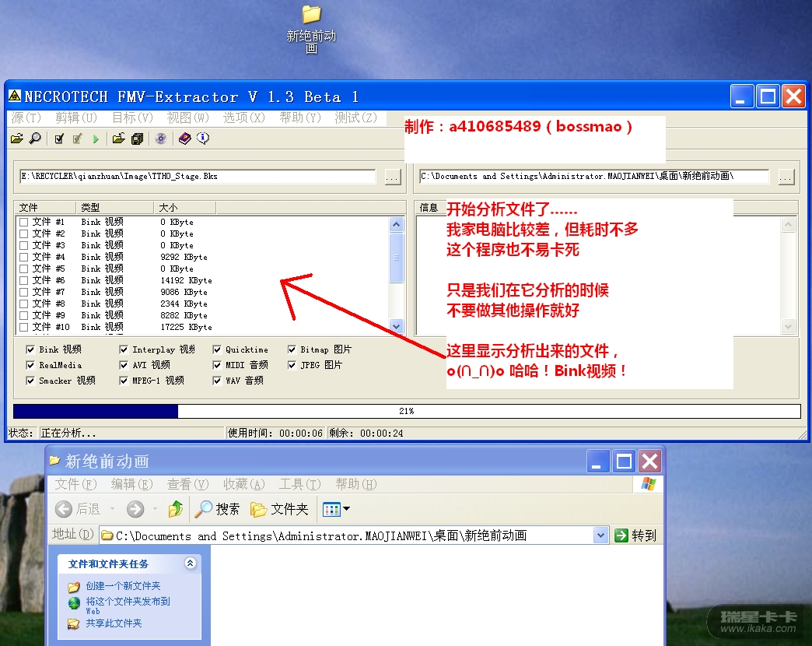Click the 将这个文件夹发布到 Web link

tap(128, 606)
